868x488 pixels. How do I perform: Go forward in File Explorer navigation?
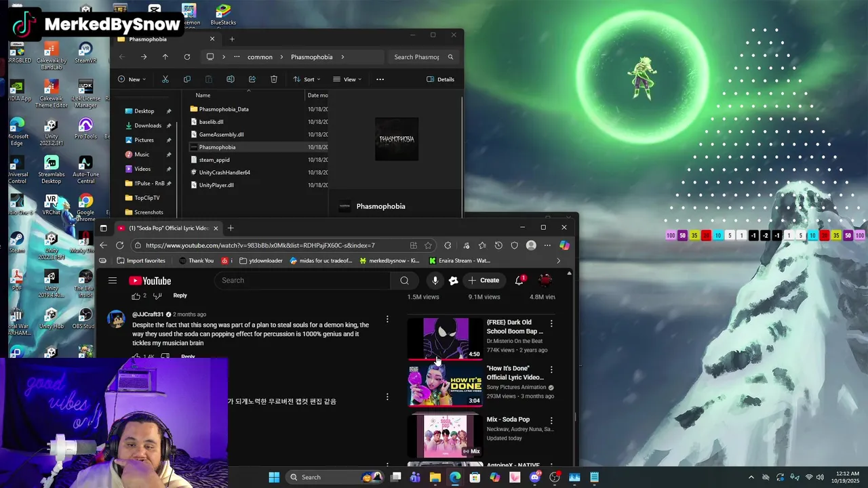(143, 57)
